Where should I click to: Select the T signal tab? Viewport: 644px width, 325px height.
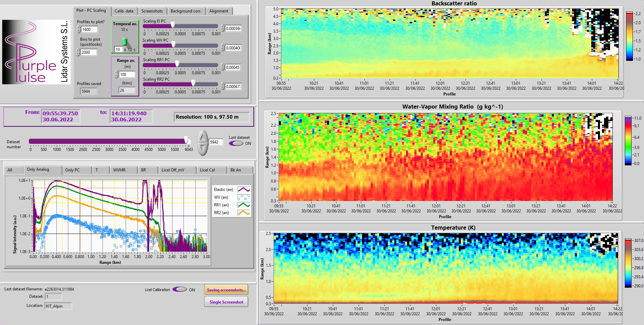click(100, 170)
